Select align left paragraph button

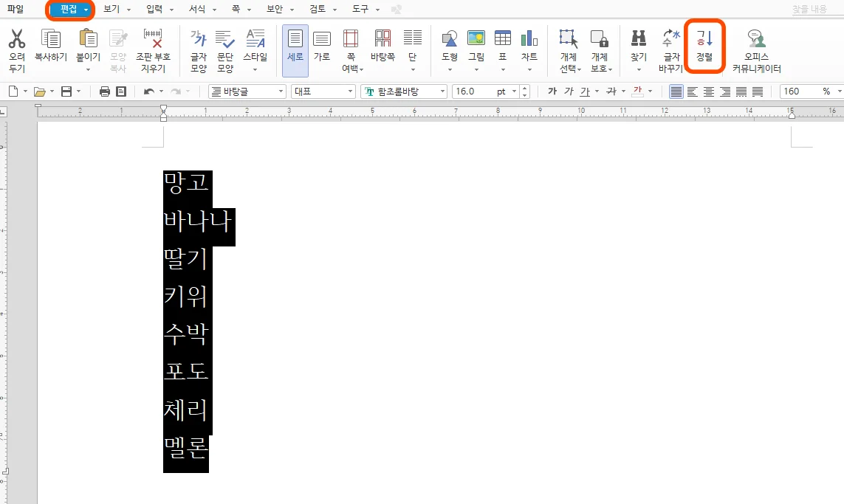(x=693, y=92)
